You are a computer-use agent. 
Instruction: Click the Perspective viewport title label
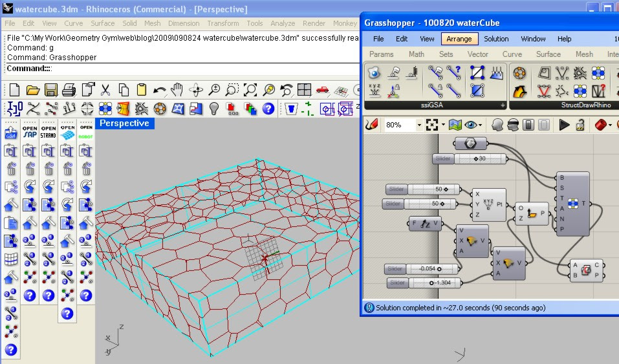(124, 123)
